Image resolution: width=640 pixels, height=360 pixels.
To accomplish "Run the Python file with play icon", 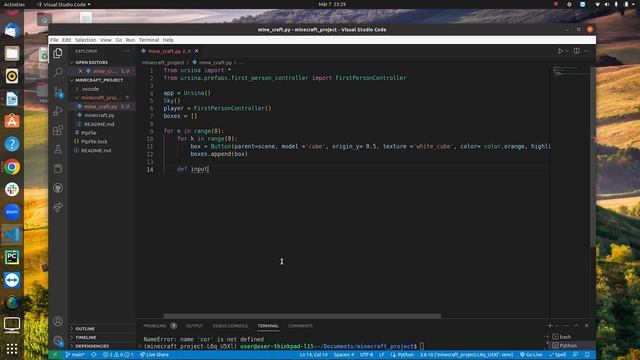I will [560, 51].
